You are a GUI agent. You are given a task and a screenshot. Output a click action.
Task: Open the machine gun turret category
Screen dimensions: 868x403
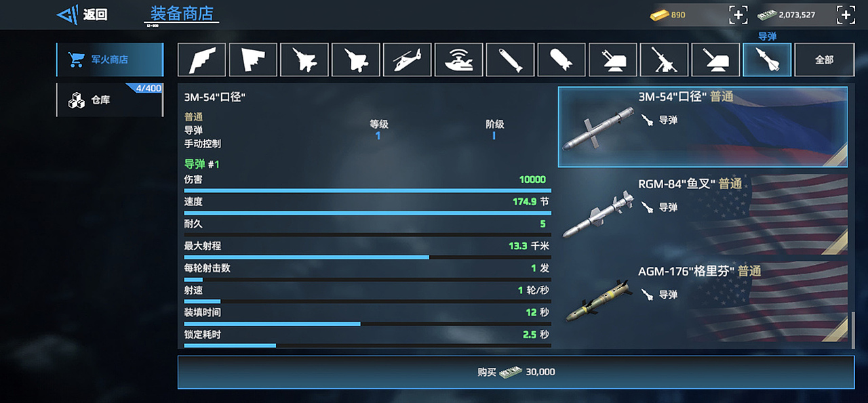pyautogui.click(x=664, y=60)
